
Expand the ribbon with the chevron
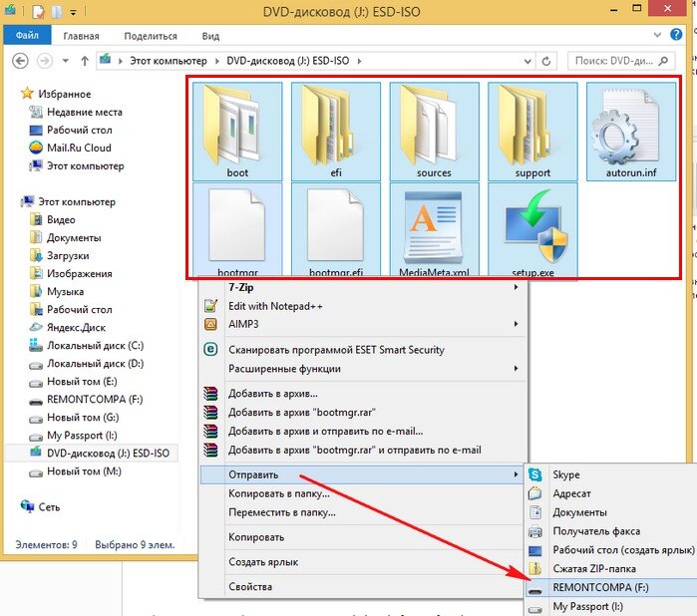point(657,35)
